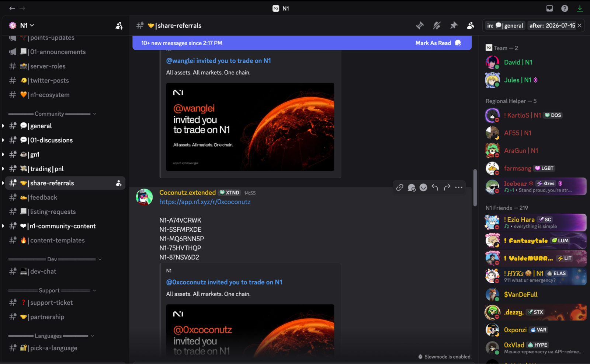Image resolution: width=590 pixels, height=364 pixels.
Task: Click the search field with 'in: general' filter
Action: tap(534, 25)
